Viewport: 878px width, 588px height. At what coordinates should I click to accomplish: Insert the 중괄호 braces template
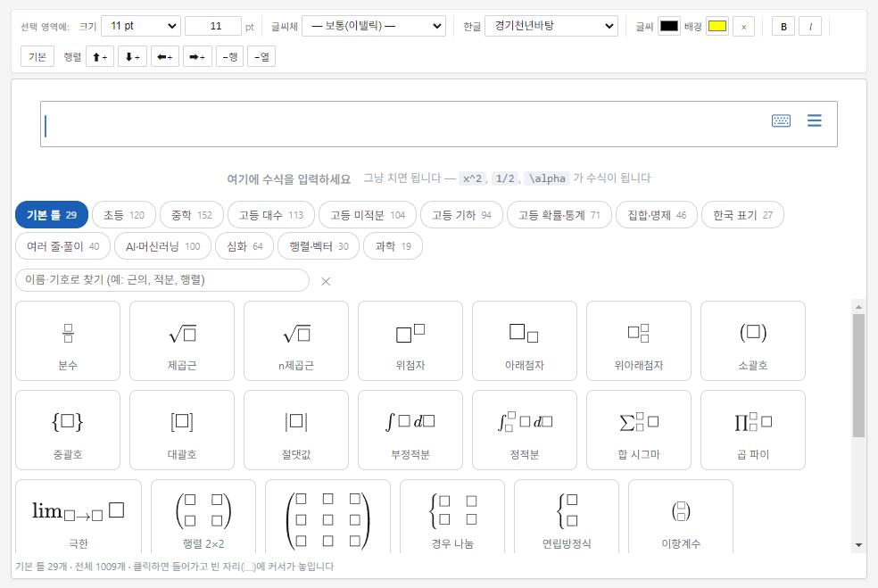point(68,430)
